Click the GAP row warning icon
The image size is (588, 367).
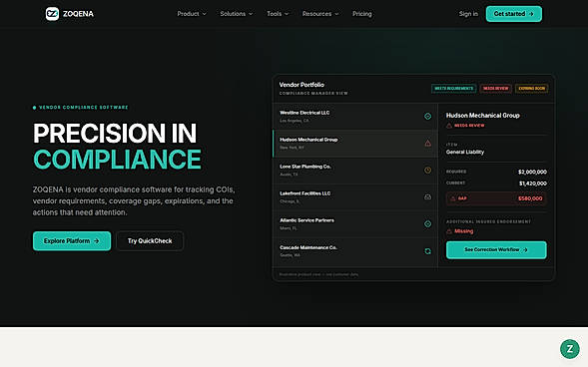click(x=452, y=198)
